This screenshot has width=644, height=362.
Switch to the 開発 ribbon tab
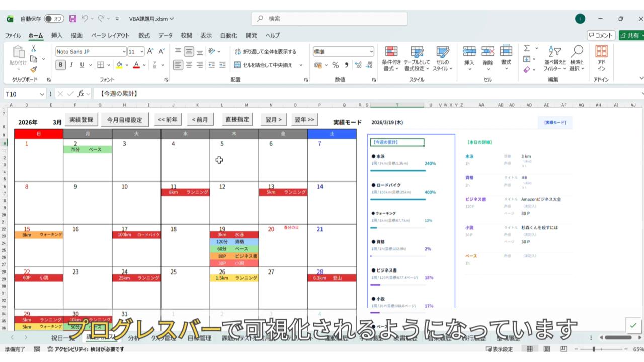[x=251, y=35]
